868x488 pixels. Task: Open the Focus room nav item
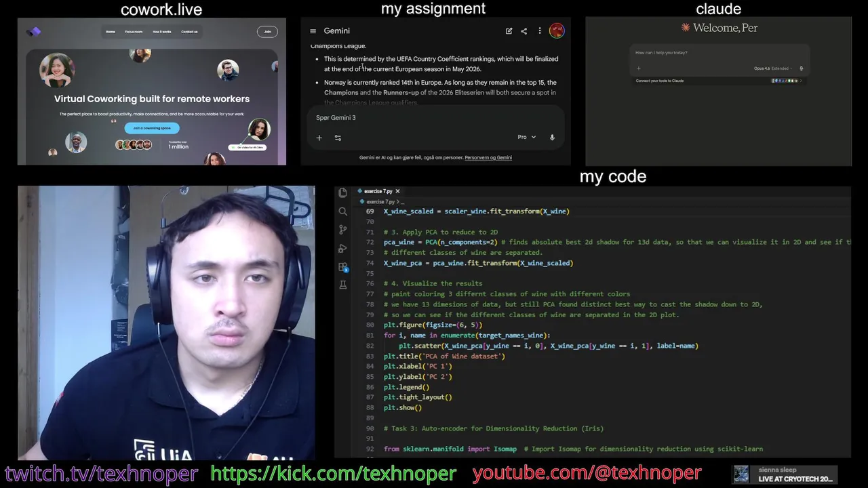(x=134, y=32)
